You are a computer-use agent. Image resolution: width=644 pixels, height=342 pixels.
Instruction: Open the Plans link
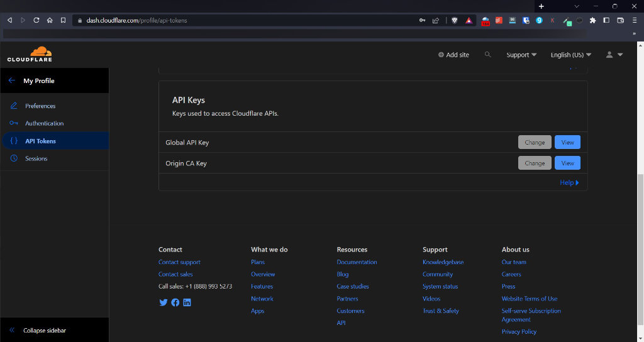tap(258, 262)
